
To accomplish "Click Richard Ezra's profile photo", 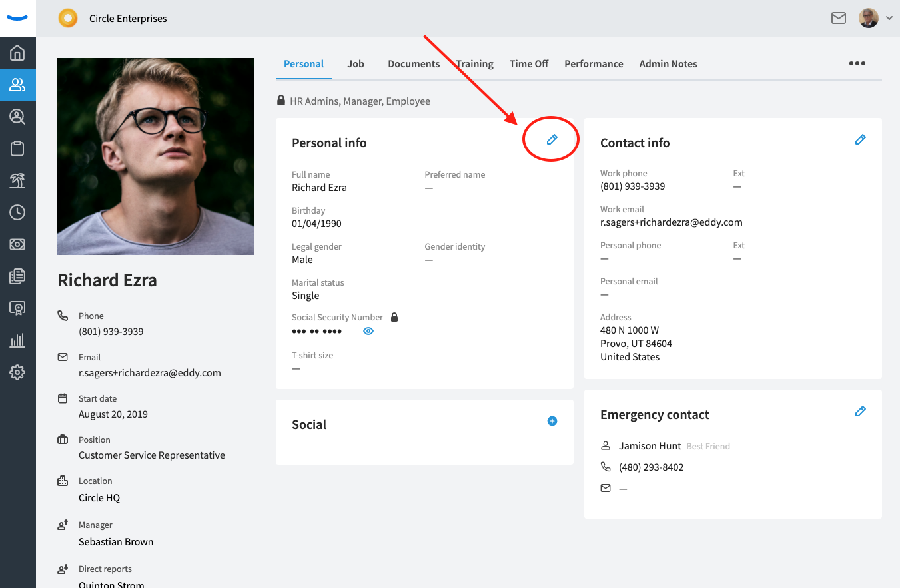I will tap(156, 156).
